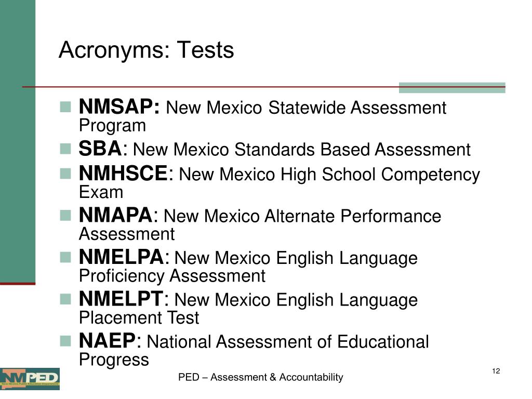Click the light green accent bar under title
Screen dimensions: 532x399
452,87
